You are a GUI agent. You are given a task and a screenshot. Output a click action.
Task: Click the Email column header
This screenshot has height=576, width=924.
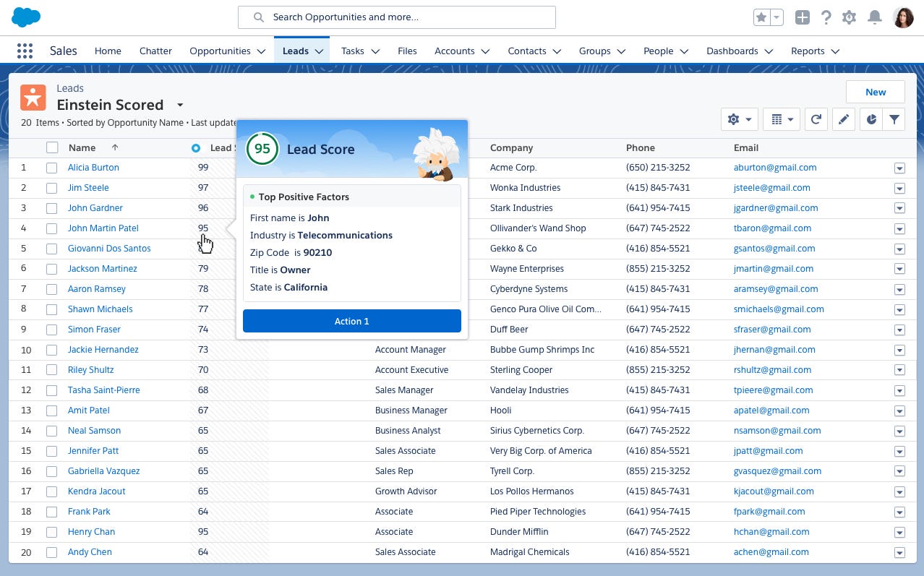click(x=746, y=148)
